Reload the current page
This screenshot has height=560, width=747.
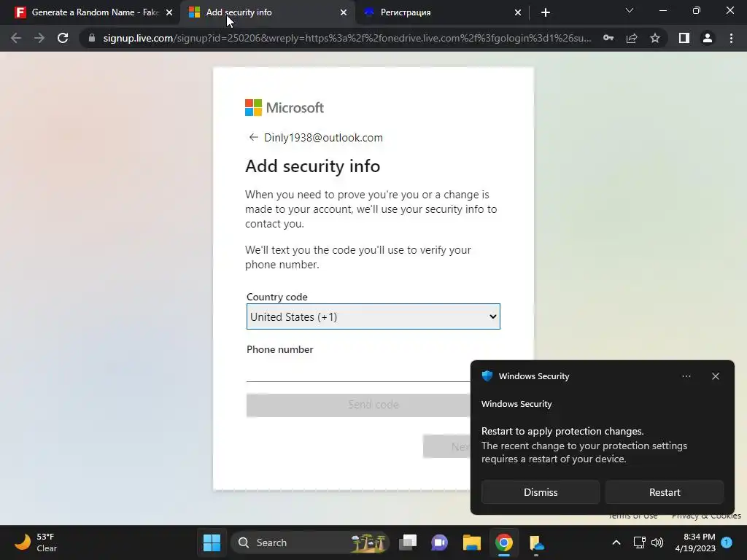(x=63, y=38)
